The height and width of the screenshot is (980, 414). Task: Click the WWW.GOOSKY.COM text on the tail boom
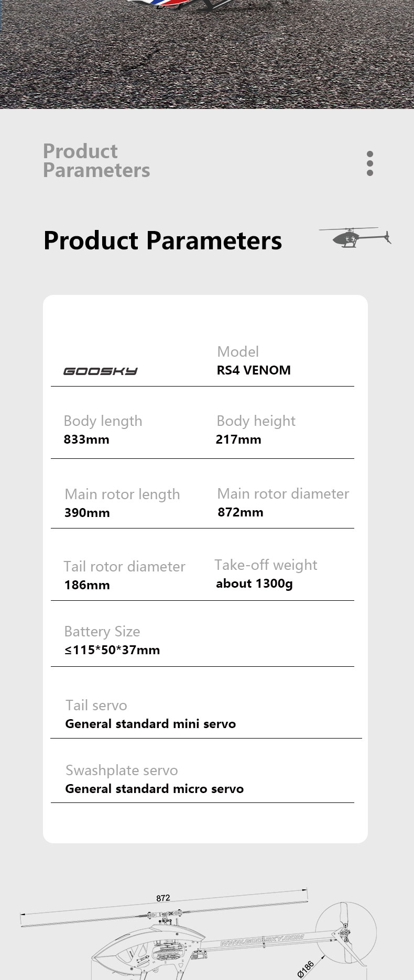pyautogui.click(x=262, y=940)
